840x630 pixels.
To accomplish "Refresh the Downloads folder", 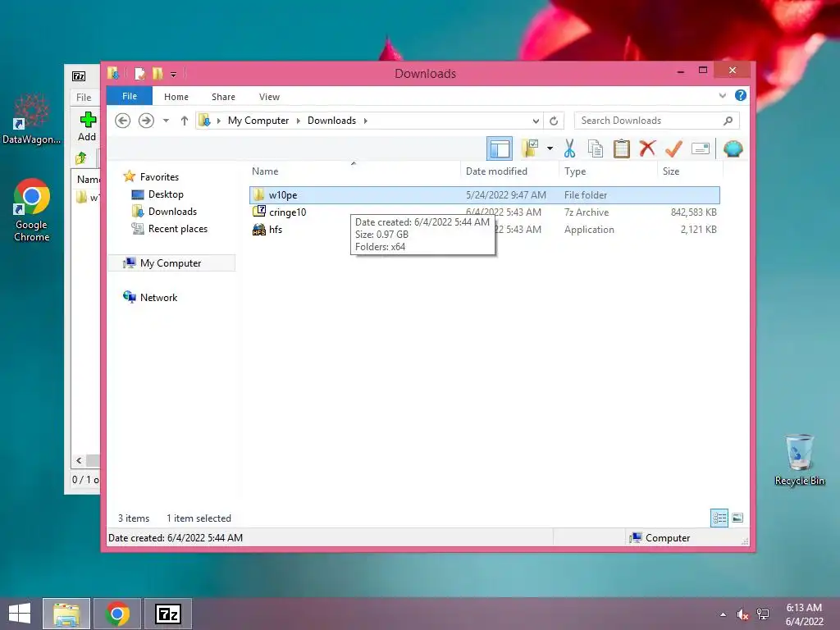I will point(554,121).
